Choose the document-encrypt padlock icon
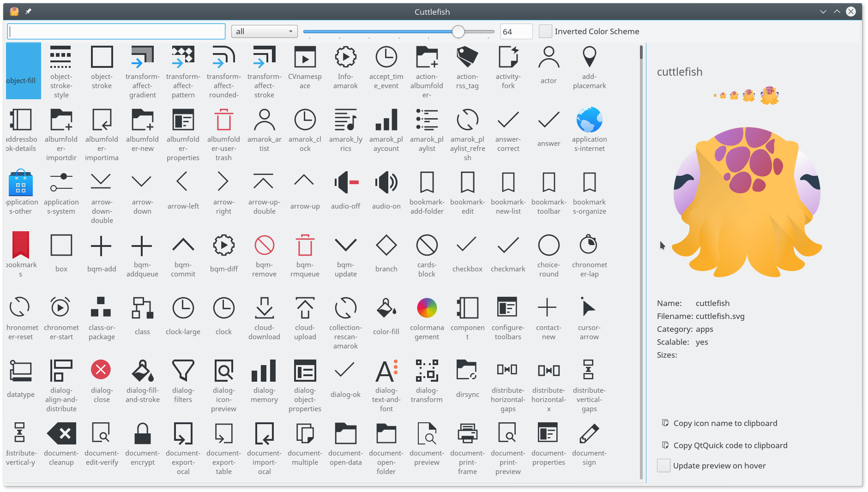The width and height of the screenshot is (868, 492). click(142, 434)
